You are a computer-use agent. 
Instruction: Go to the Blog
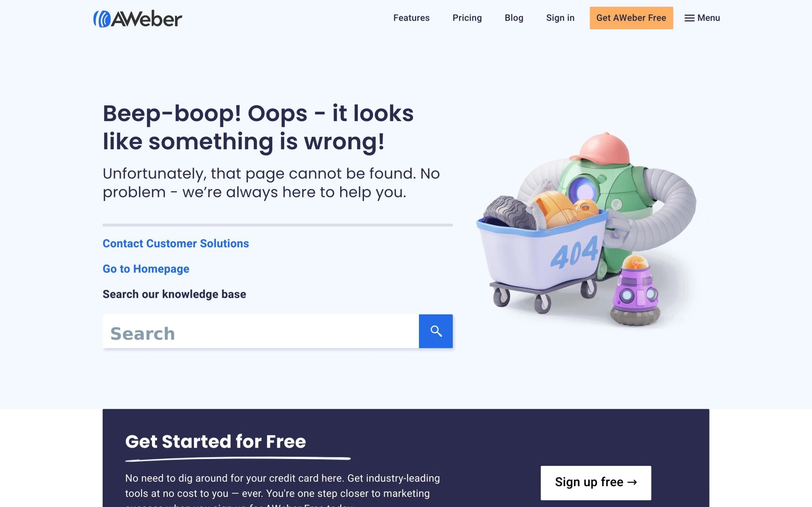tap(514, 18)
